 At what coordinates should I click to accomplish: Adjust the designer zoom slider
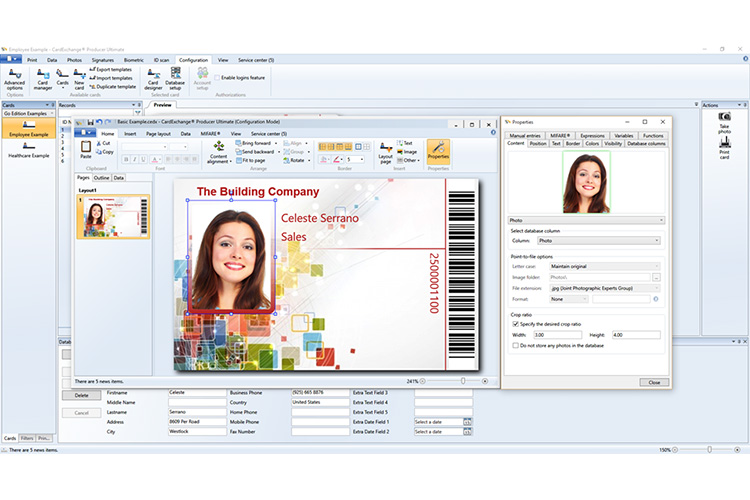click(x=463, y=381)
